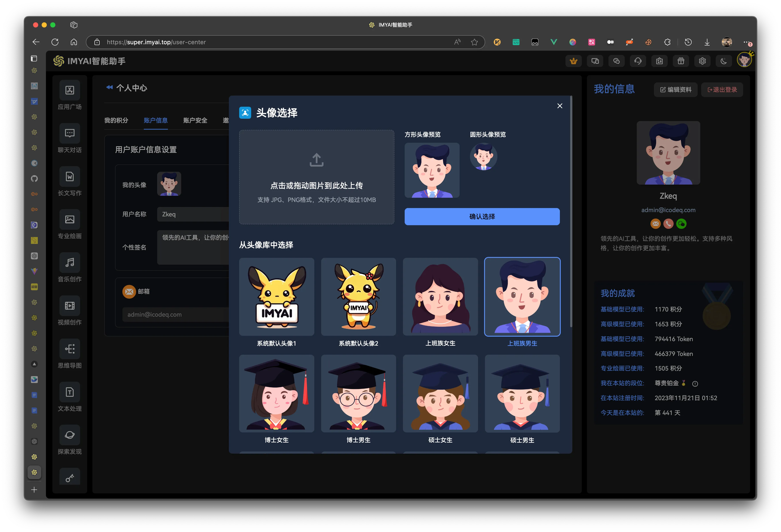Image resolution: width=781 pixels, height=532 pixels.
Task: Click the key icon at sidebar bottom
Action: (70, 477)
